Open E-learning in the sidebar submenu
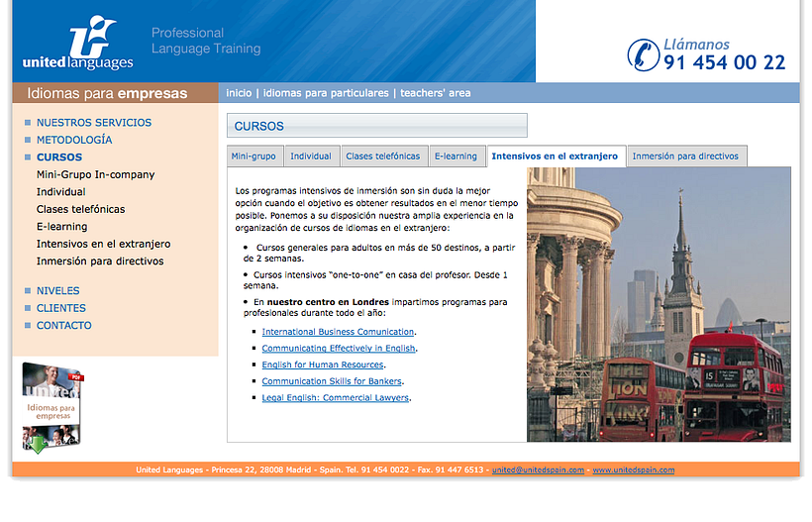Screen dimensions: 812x522 point(62,227)
